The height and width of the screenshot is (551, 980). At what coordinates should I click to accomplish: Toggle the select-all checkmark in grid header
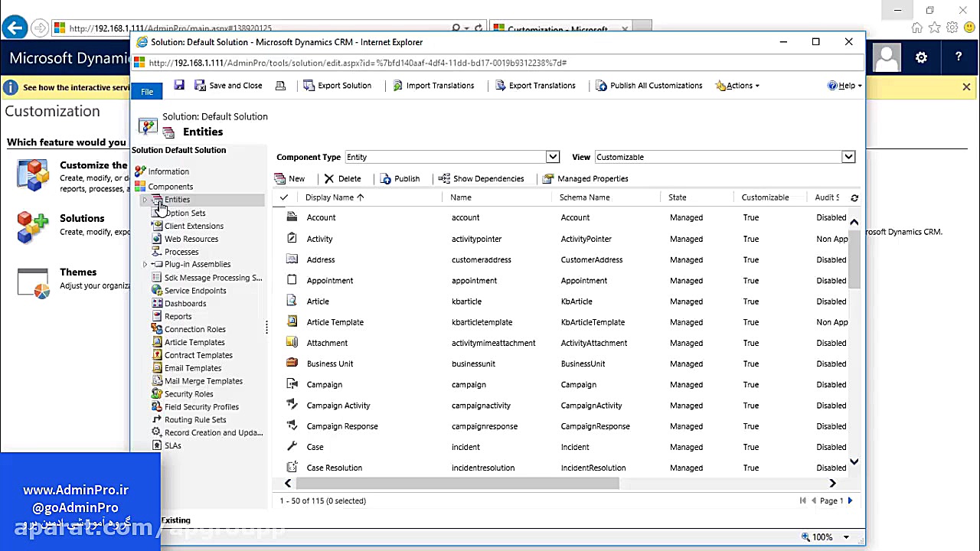[283, 197]
